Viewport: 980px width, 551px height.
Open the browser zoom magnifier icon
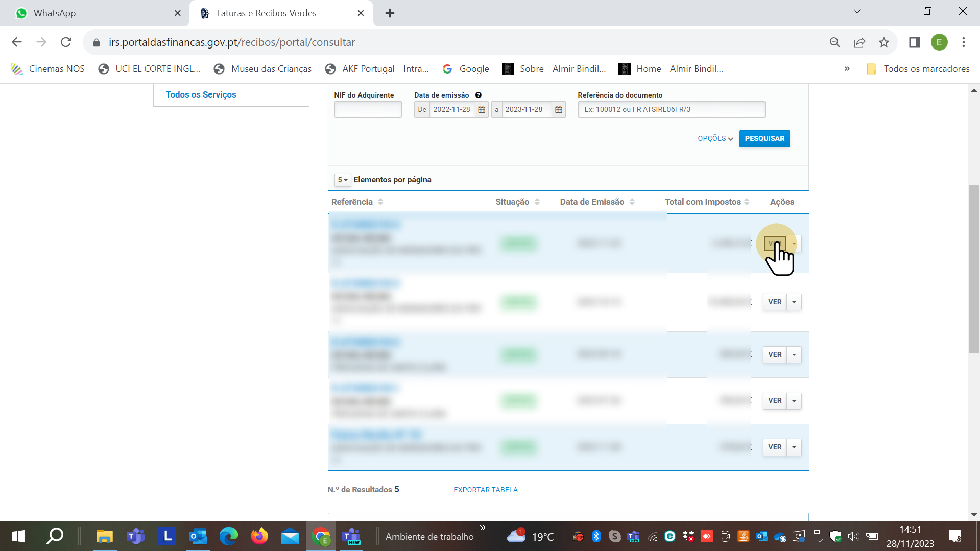[834, 42]
